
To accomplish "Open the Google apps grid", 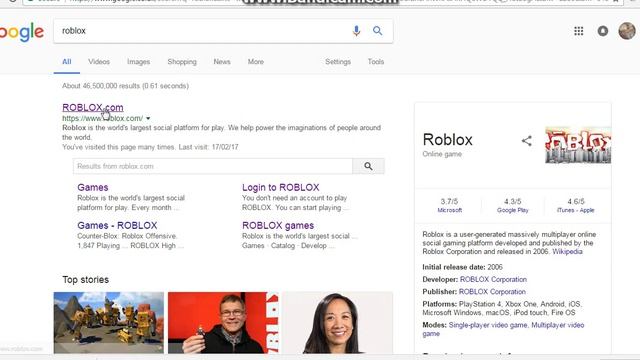I will click(x=578, y=31).
